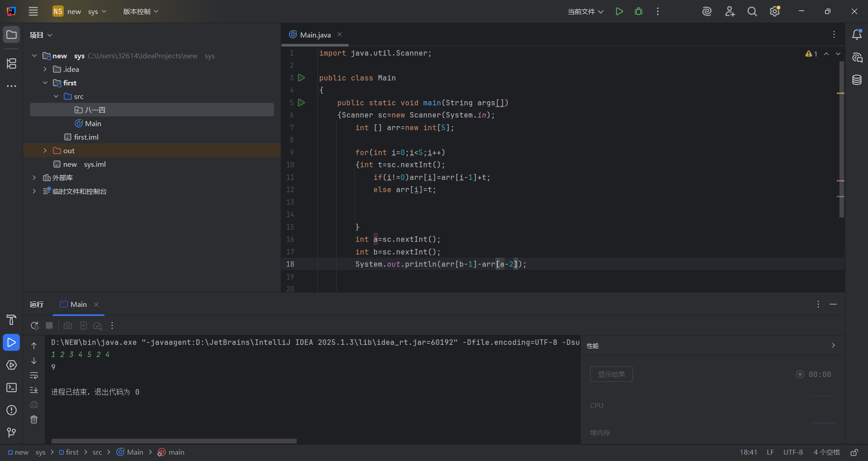Clear all console output with trash icon
Image resolution: width=868 pixels, height=461 pixels.
[x=34, y=419]
